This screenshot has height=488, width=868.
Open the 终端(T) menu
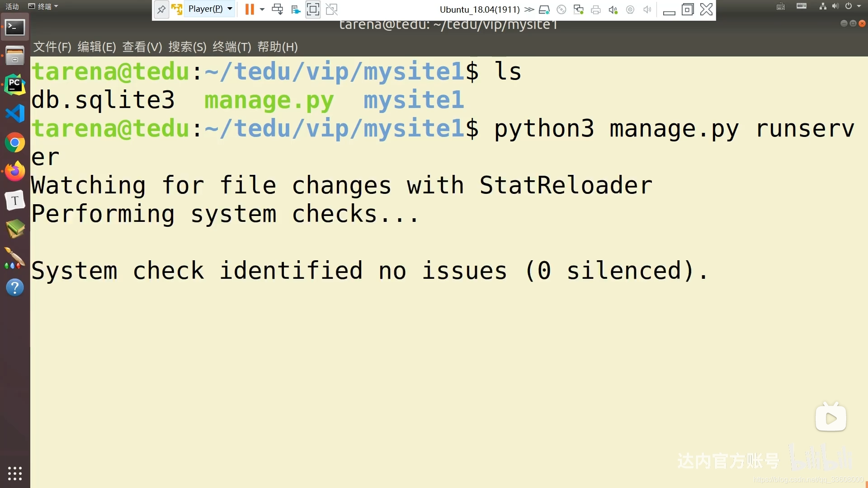pyautogui.click(x=232, y=47)
